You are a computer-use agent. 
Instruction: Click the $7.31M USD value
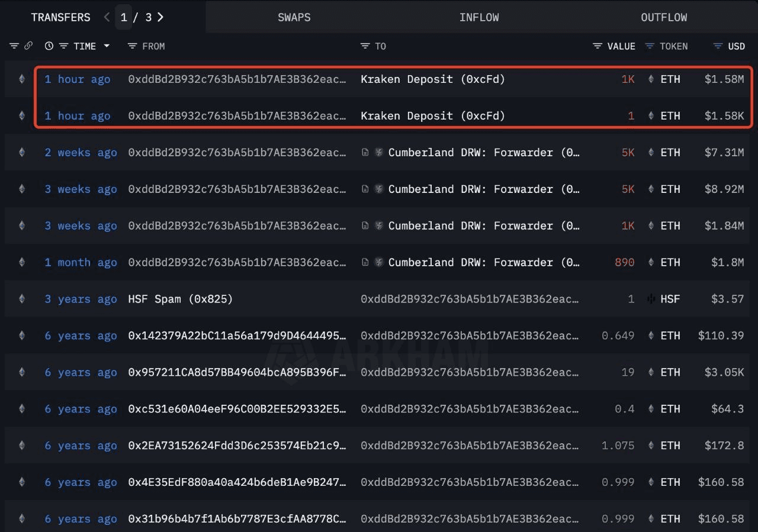coord(724,152)
